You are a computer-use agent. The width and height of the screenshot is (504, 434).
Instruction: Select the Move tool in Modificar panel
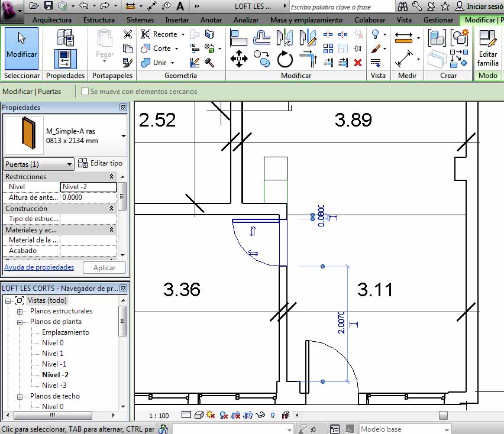pos(238,57)
